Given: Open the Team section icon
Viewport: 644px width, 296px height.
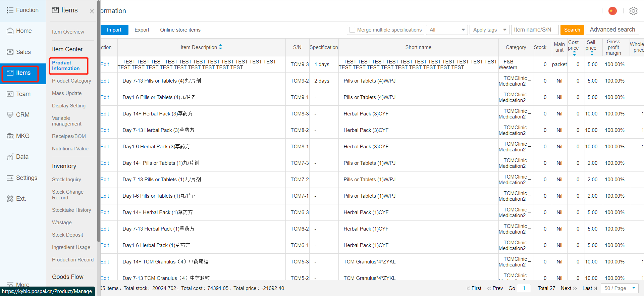Looking at the screenshot, I should point(10,94).
